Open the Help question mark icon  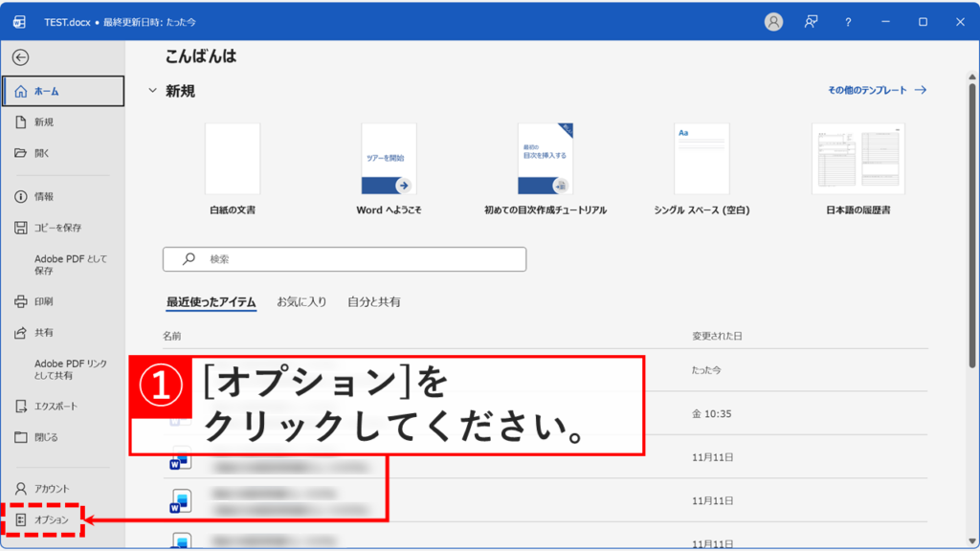[x=847, y=23]
